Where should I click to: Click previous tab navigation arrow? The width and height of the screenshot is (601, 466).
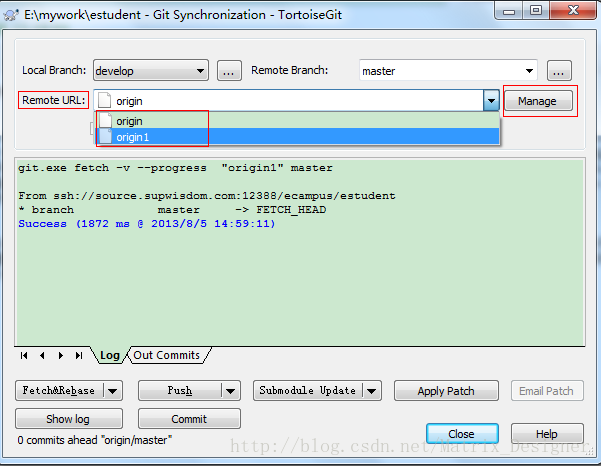click(x=42, y=356)
